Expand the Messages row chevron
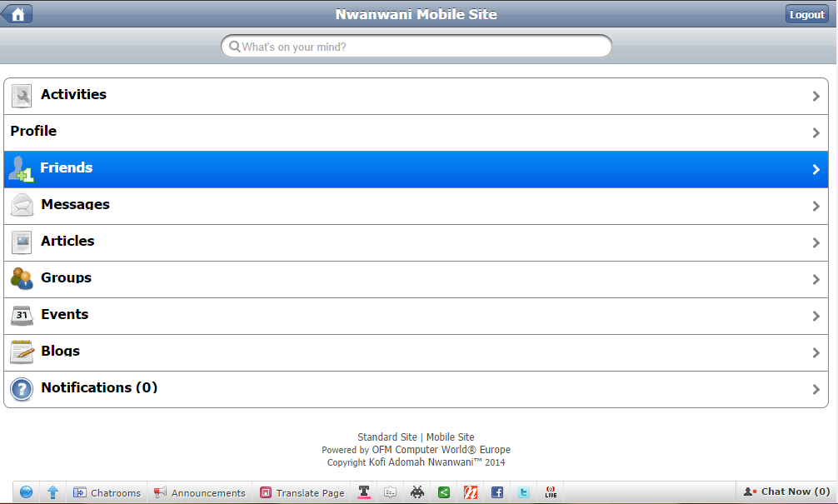Image resolution: width=838 pixels, height=504 pixels. coord(816,207)
